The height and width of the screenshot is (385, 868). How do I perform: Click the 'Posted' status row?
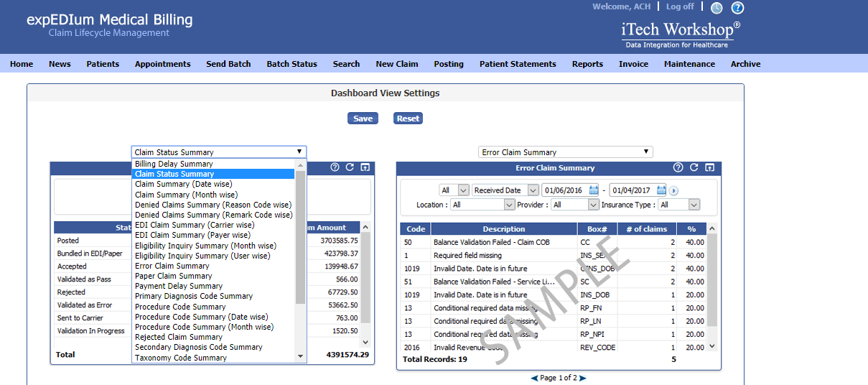click(x=207, y=241)
